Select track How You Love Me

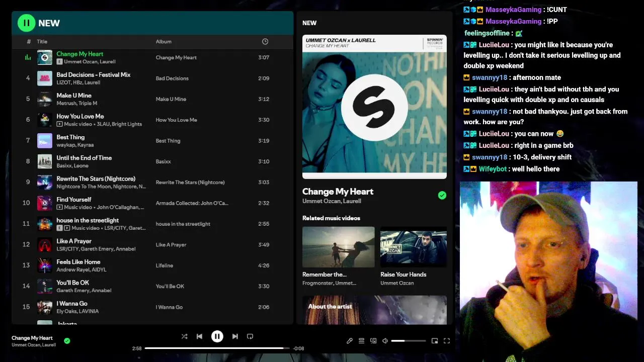(80, 116)
